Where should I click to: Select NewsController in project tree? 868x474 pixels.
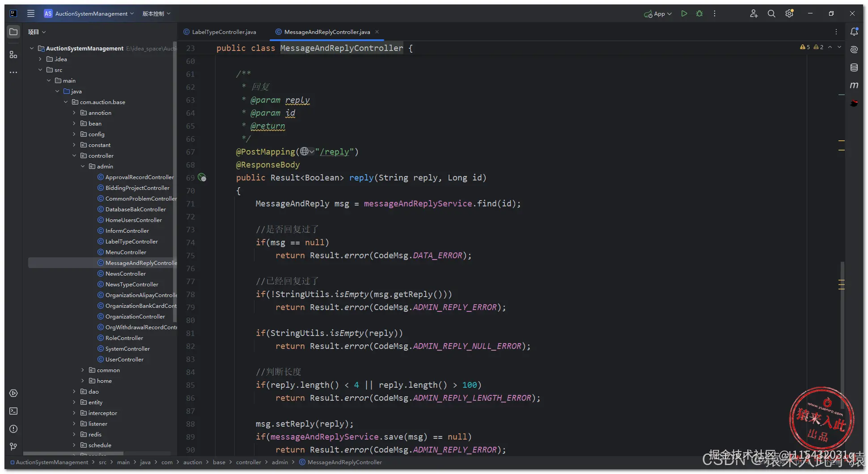(x=126, y=273)
